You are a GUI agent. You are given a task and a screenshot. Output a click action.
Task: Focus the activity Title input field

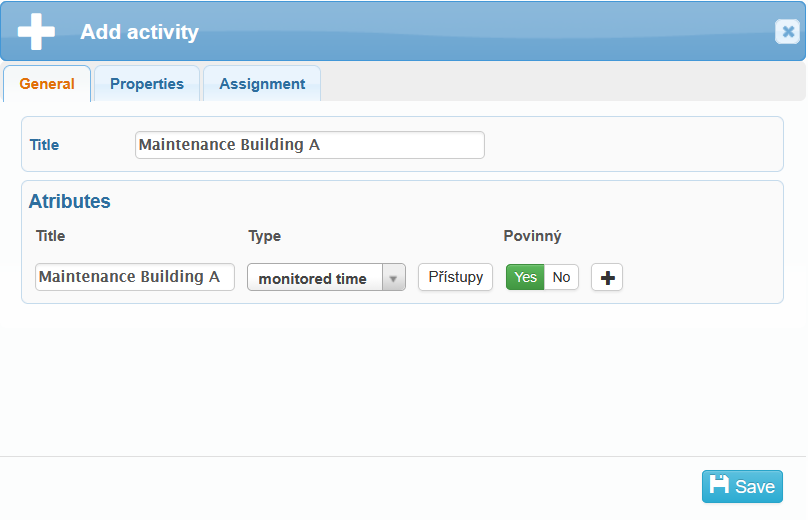point(309,145)
